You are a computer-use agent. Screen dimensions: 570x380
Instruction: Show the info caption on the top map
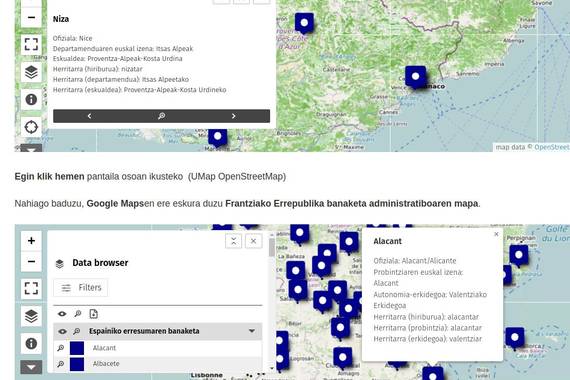[x=31, y=99]
